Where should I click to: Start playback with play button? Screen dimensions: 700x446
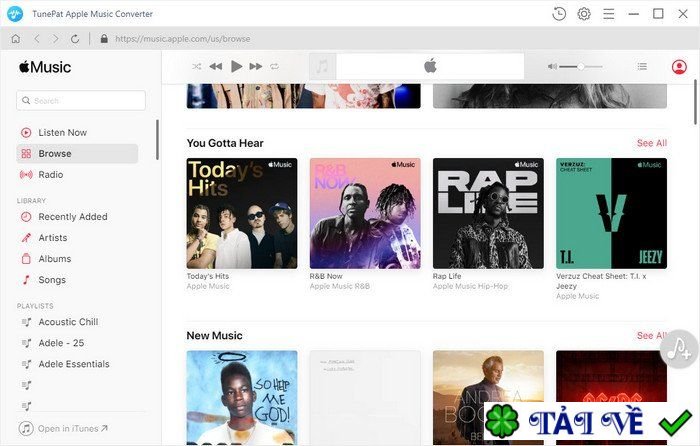[236, 67]
